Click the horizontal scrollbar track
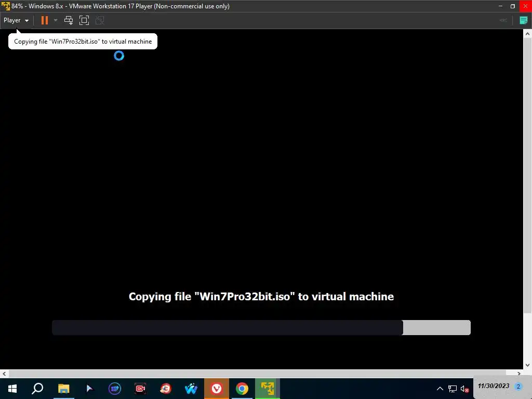The width and height of the screenshot is (532, 399). pyautogui.click(x=261, y=374)
